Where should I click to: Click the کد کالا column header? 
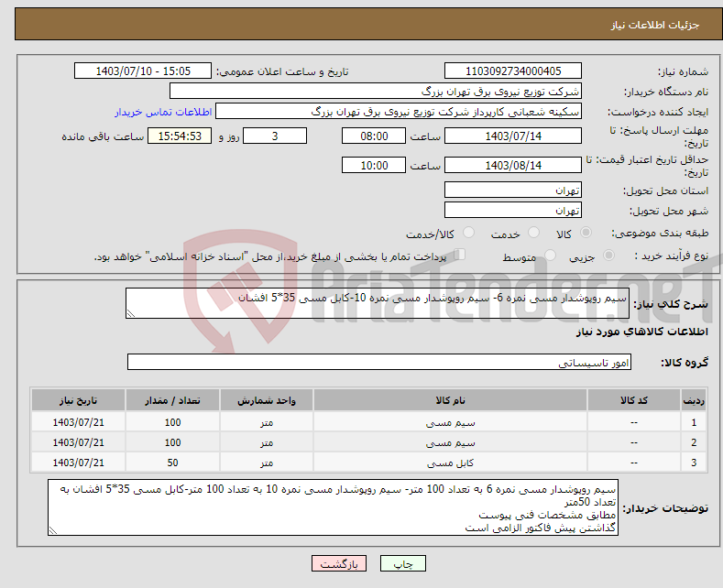click(634, 400)
